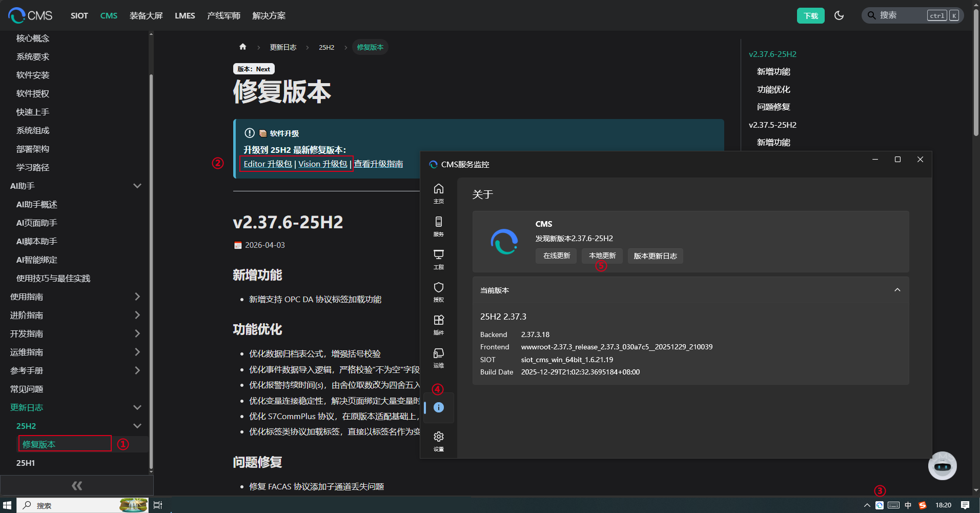Click the floating AI robot assistant icon
980x513 pixels.
point(942,466)
